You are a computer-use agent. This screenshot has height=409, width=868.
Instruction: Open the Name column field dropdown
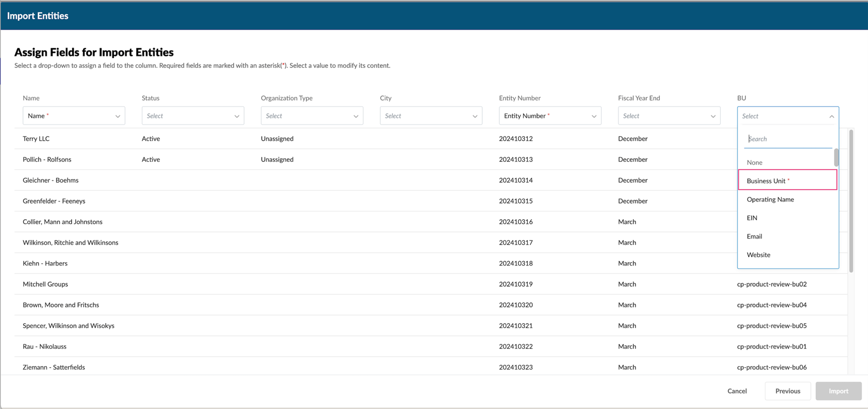point(74,116)
